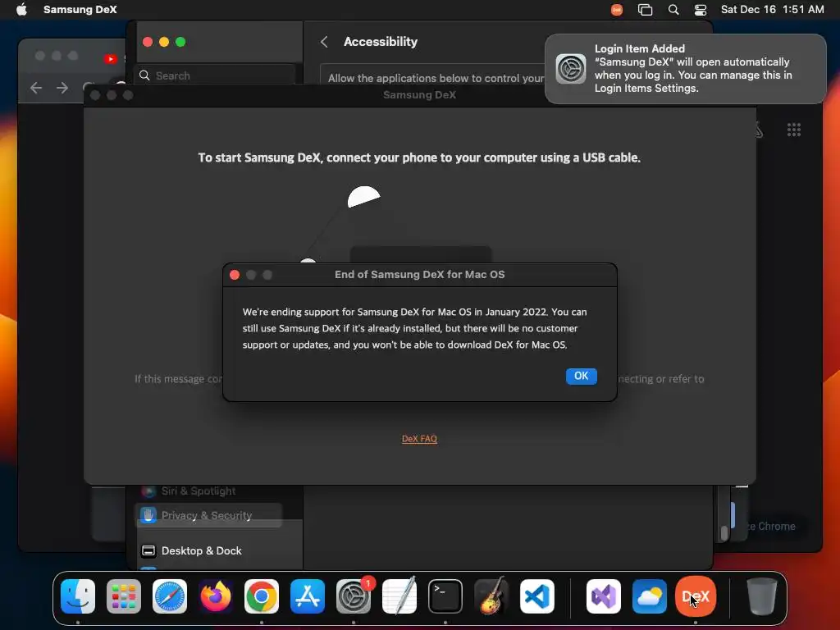
Task: Open Terminal from the Dock
Action: tap(445, 596)
